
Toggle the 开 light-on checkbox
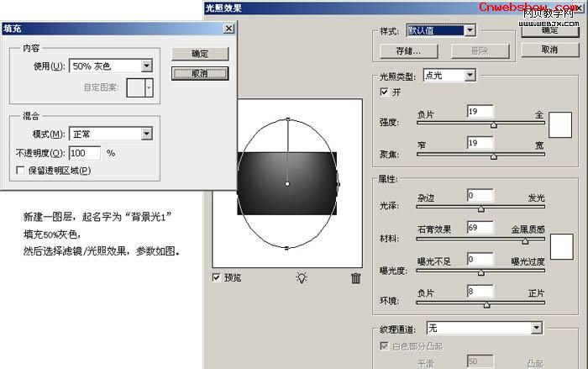coord(385,92)
